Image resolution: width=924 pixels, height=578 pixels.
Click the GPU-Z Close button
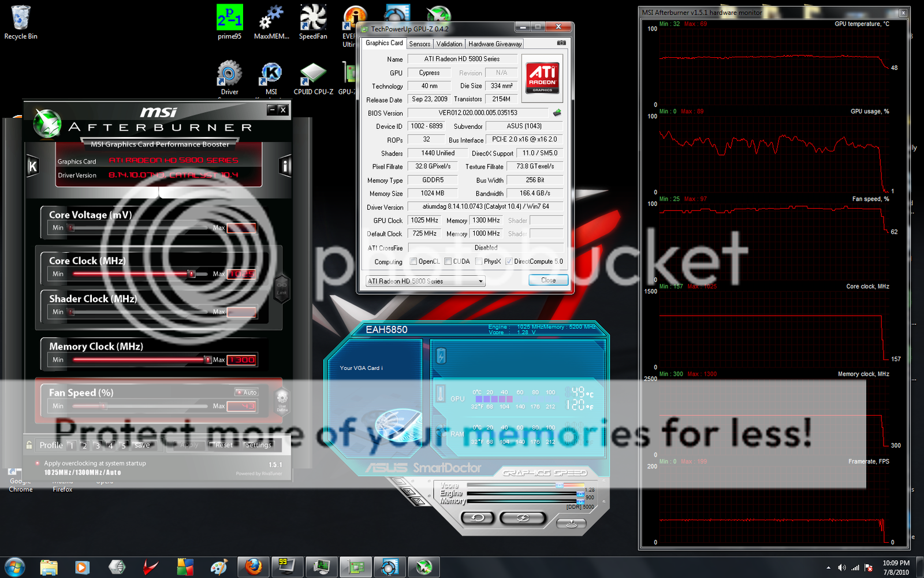tap(548, 280)
